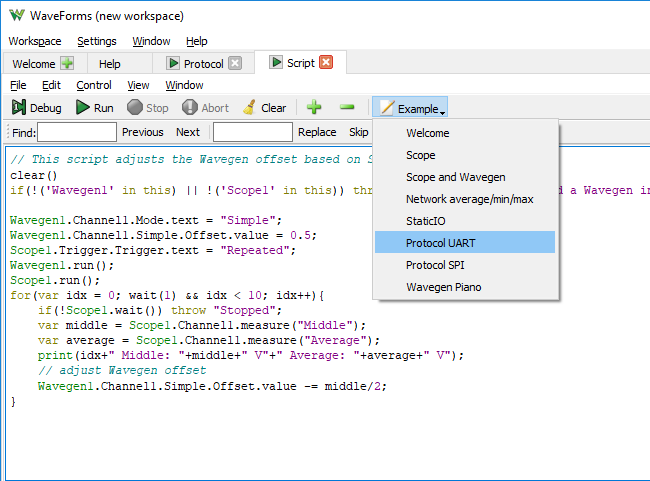Click the Previous search button
The height and width of the screenshot is (481, 650).
pyautogui.click(x=143, y=132)
